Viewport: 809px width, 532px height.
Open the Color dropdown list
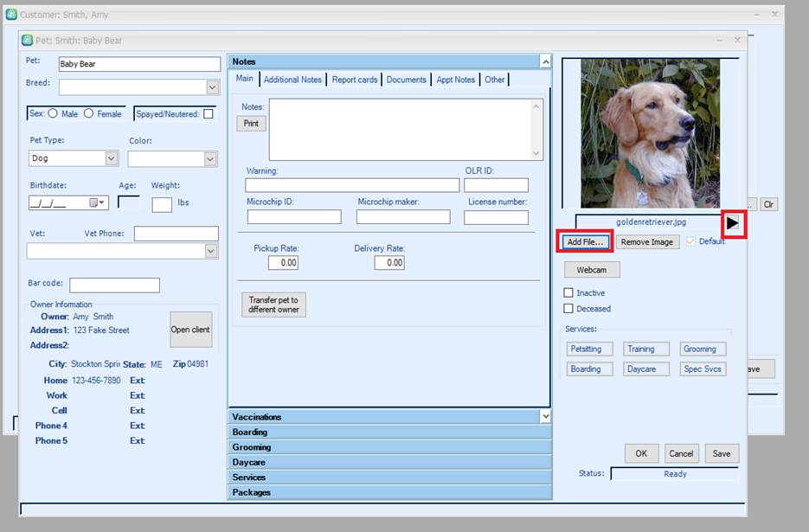coord(209,159)
